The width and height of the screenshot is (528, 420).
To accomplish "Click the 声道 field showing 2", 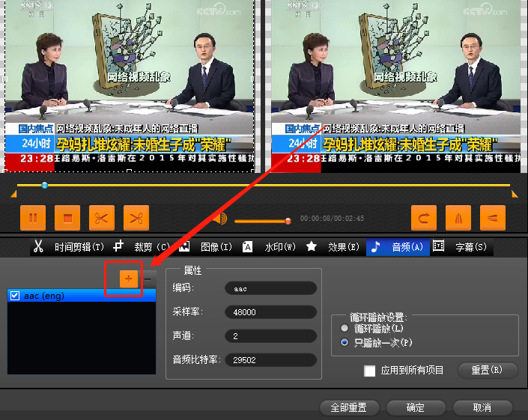I will 270,336.
